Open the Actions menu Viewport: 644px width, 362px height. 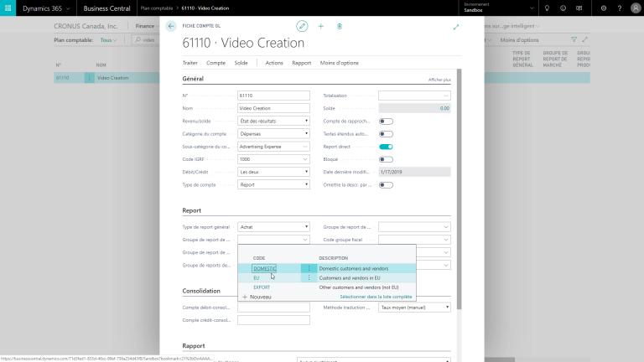(274, 63)
